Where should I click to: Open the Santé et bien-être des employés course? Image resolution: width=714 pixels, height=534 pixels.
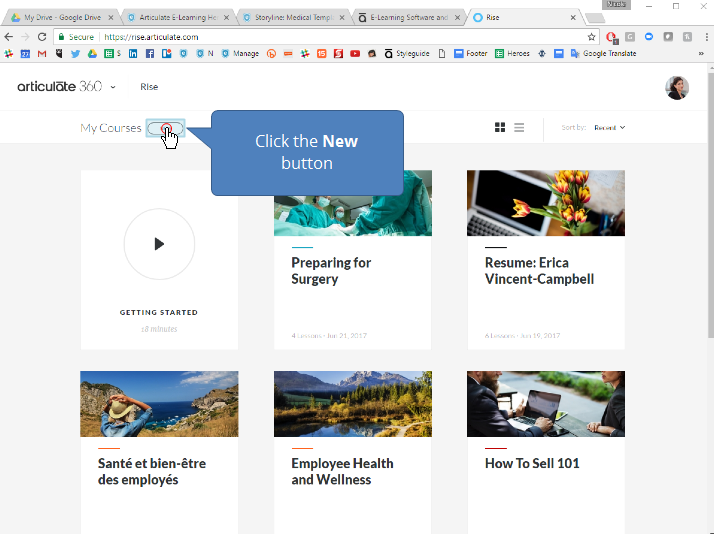(x=152, y=471)
